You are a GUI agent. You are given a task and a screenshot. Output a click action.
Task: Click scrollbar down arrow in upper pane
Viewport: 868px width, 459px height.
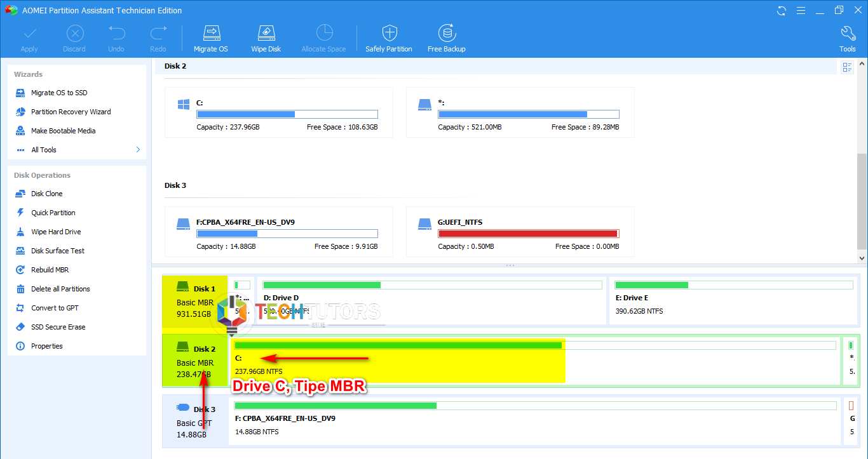(862, 258)
